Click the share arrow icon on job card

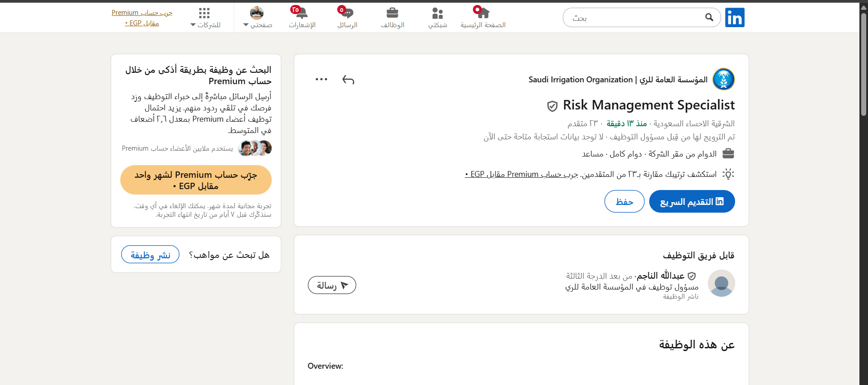pos(348,80)
